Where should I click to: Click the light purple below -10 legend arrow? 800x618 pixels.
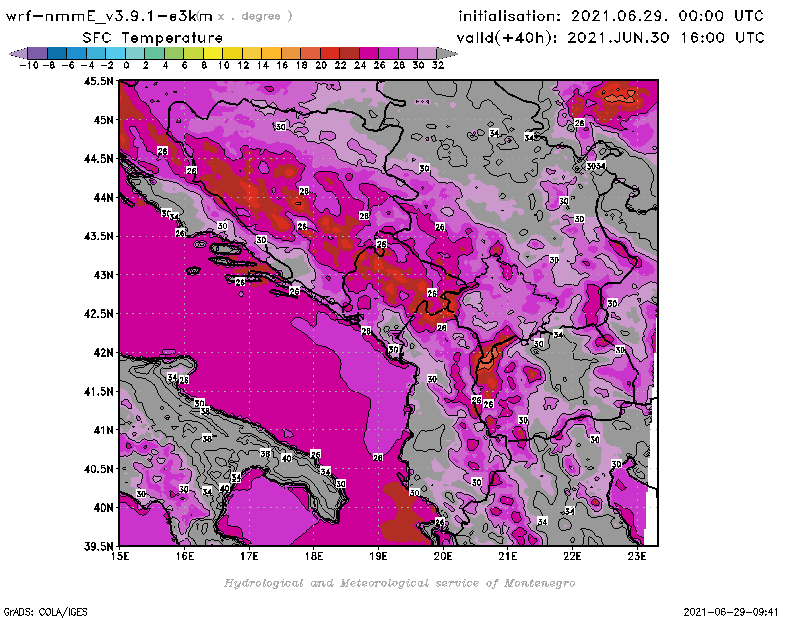(x=18, y=53)
